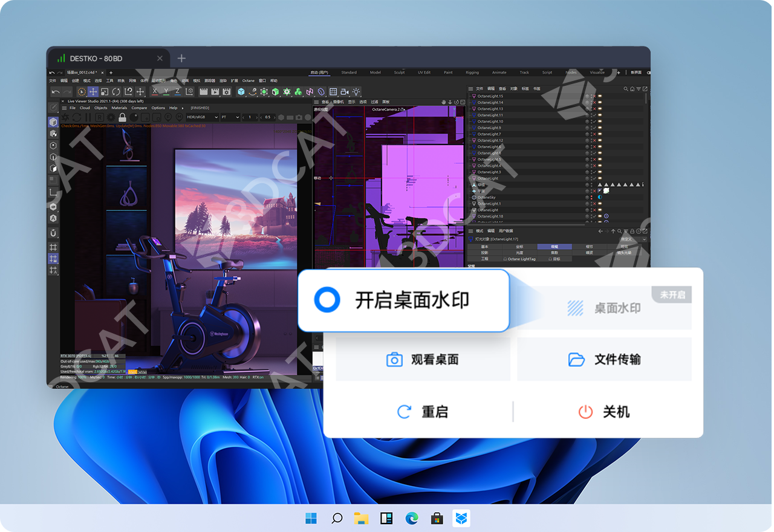Select Model mode cube in left sidebar
The height and width of the screenshot is (532, 774).
[53, 122]
